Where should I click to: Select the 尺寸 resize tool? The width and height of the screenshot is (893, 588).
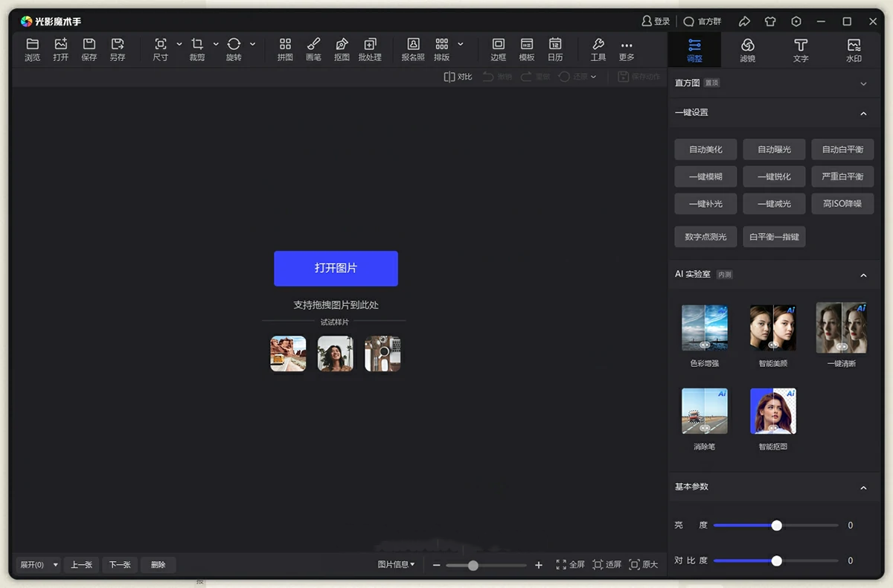pyautogui.click(x=161, y=50)
